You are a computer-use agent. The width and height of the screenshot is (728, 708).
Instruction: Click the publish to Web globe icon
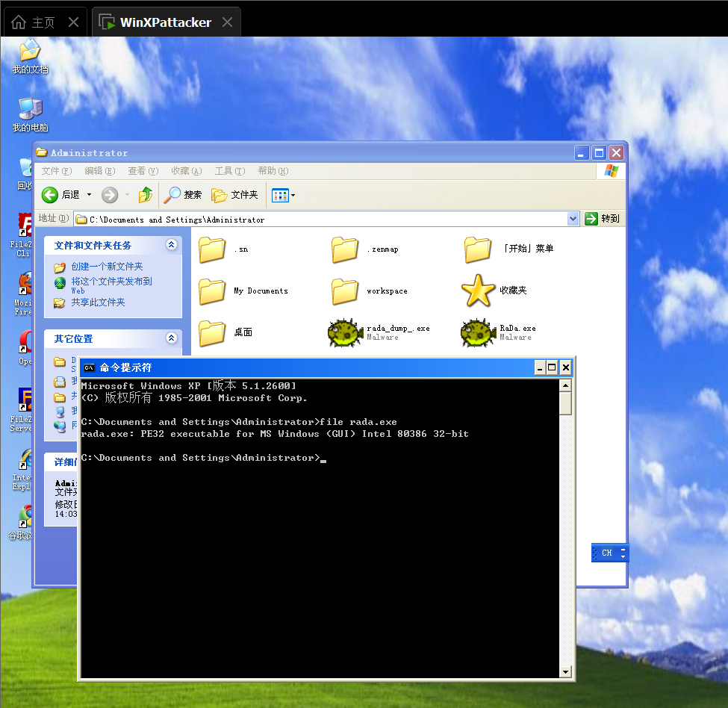tap(60, 283)
